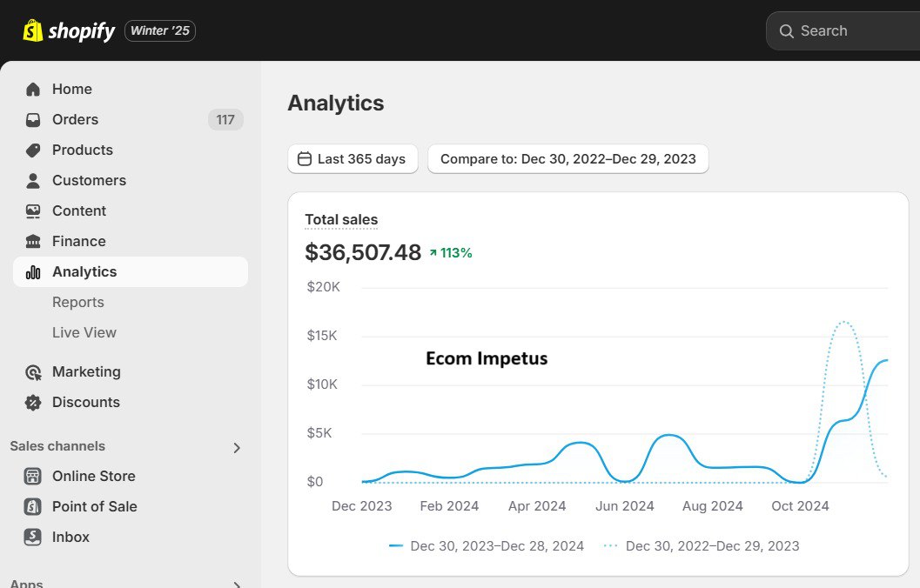The image size is (920, 588).
Task: Open Reports under Analytics
Action: (x=78, y=303)
